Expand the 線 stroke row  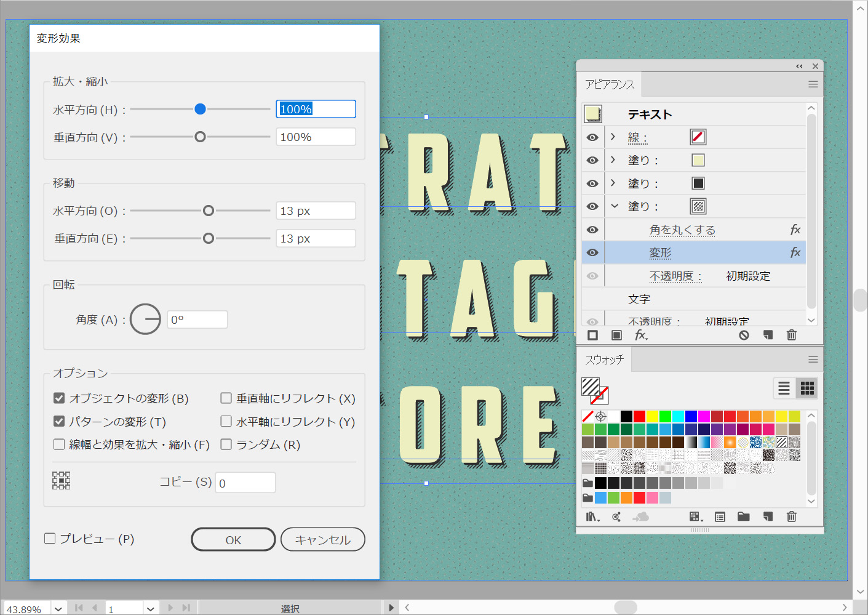(613, 137)
